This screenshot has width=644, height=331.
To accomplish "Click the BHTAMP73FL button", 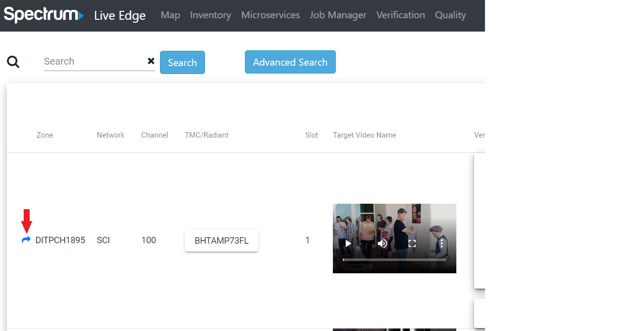I will [x=221, y=240].
